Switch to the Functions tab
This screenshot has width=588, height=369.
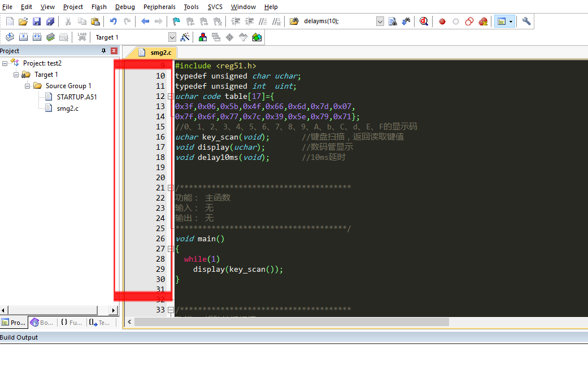(x=71, y=323)
